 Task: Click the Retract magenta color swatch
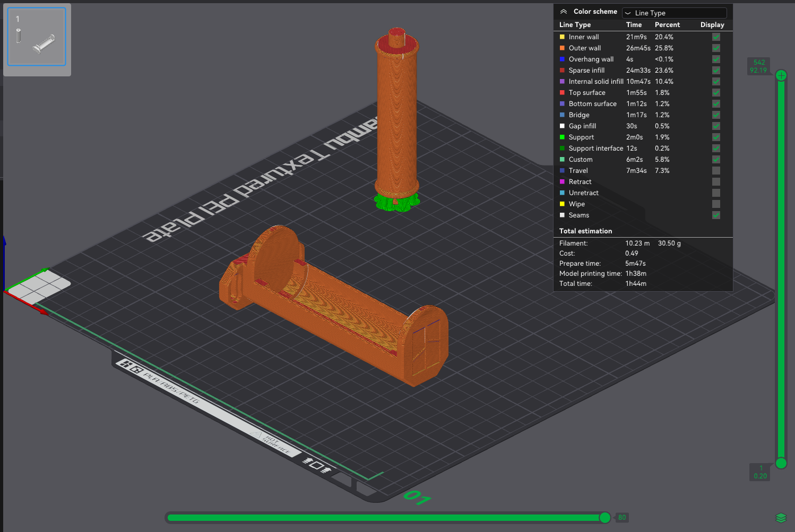pos(562,182)
